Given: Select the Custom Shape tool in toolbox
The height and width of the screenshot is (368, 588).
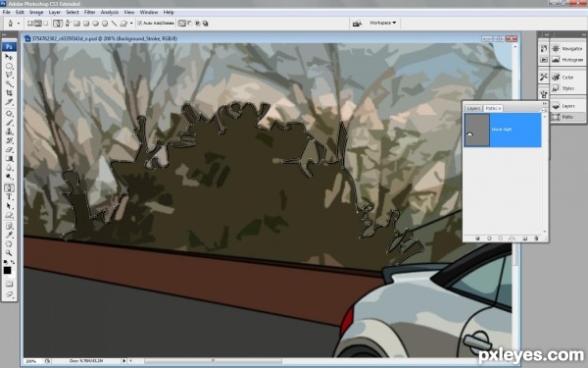Looking at the screenshot, I should 9,215.
